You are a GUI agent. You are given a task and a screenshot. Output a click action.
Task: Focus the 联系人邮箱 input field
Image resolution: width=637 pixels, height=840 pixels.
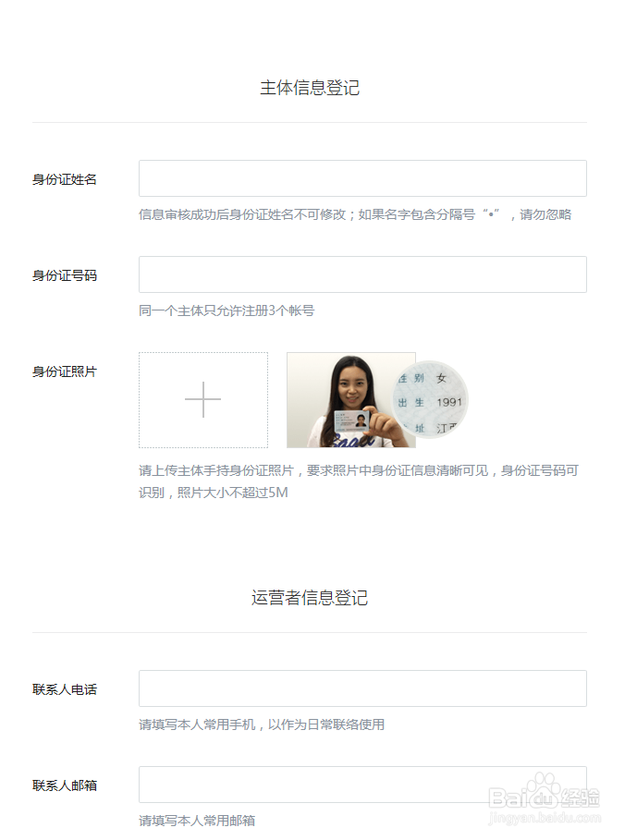(362, 785)
